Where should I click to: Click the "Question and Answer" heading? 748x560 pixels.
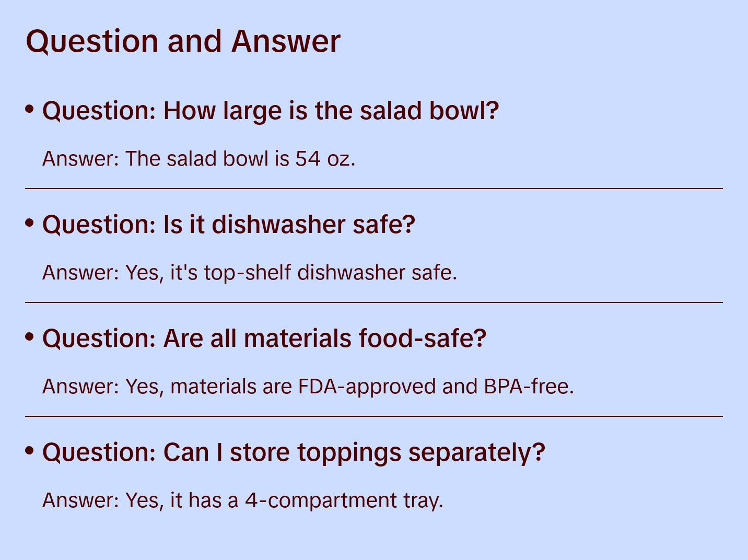click(183, 41)
